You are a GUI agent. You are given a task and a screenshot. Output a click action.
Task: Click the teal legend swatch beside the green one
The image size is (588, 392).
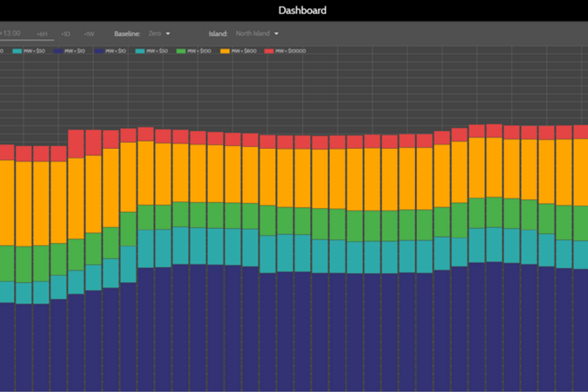pyautogui.click(x=140, y=51)
